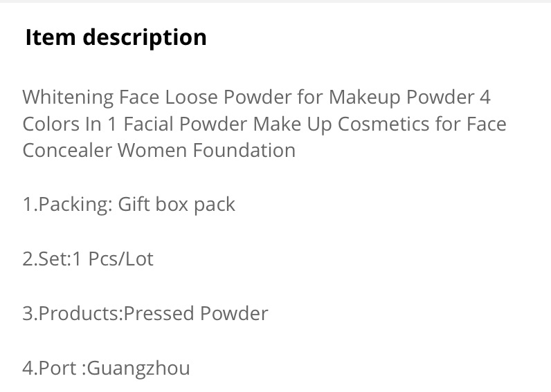
Task: Click the words Gift box pack
Action: [177, 205]
